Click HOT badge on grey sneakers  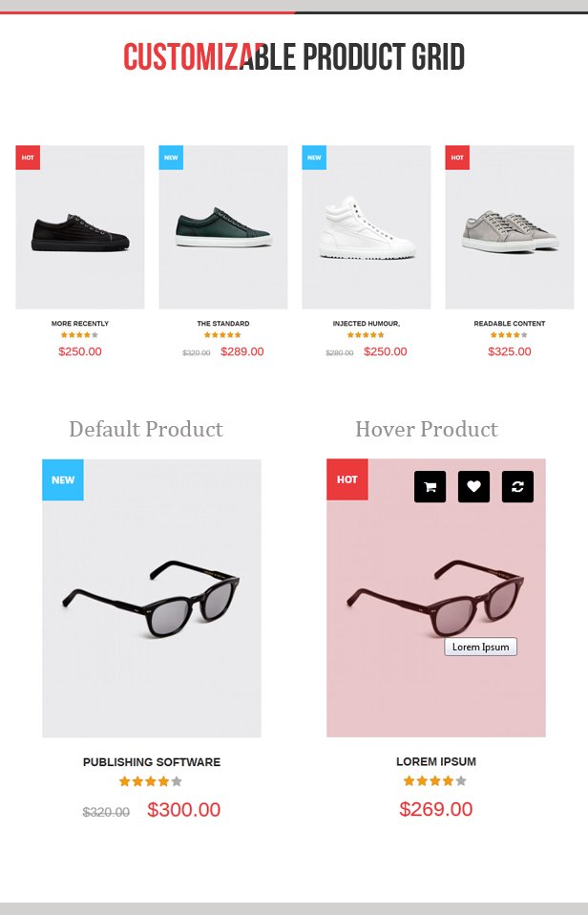[457, 158]
